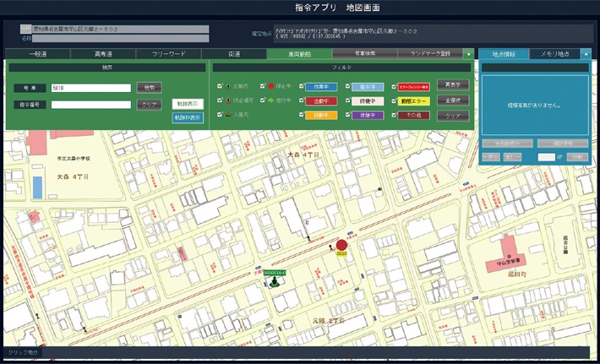
Task: Click the dark red その他 color label
Action: point(414,115)
